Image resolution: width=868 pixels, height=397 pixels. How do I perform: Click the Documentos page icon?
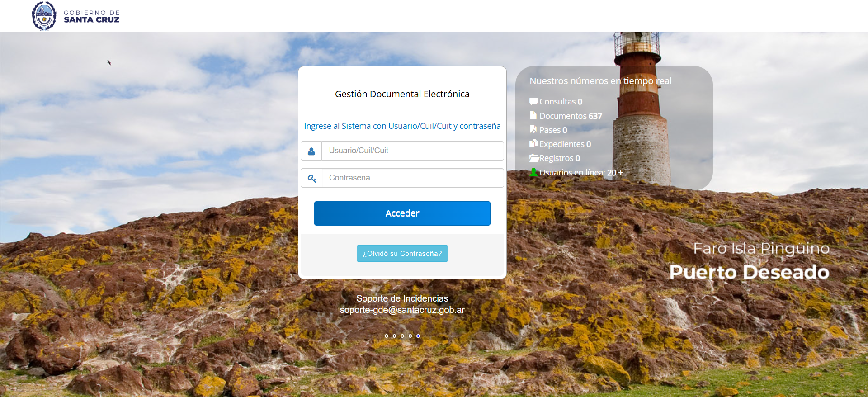coord(533,116)
